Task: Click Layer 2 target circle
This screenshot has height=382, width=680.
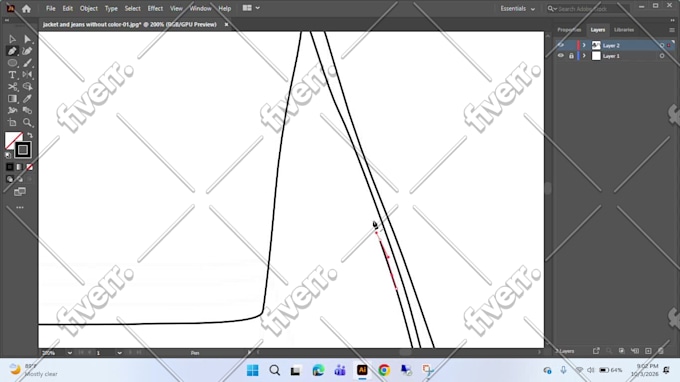Action: [662, 45]
